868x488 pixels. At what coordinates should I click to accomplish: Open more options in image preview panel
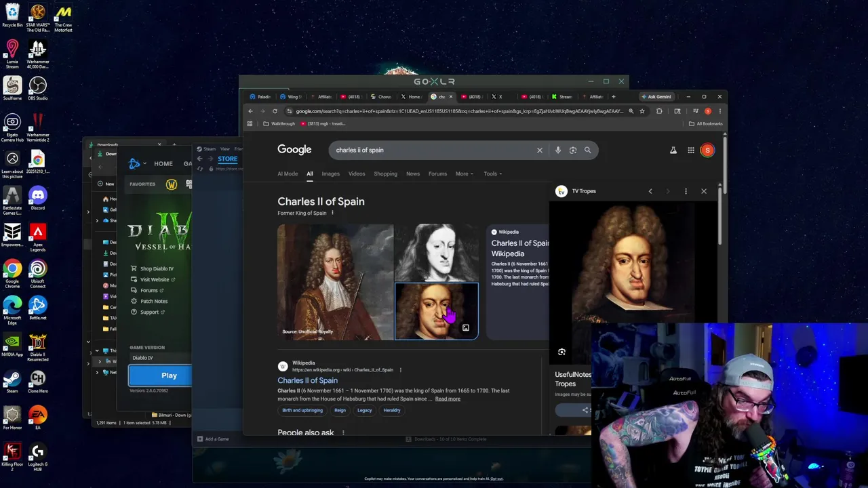pos(686,191)
